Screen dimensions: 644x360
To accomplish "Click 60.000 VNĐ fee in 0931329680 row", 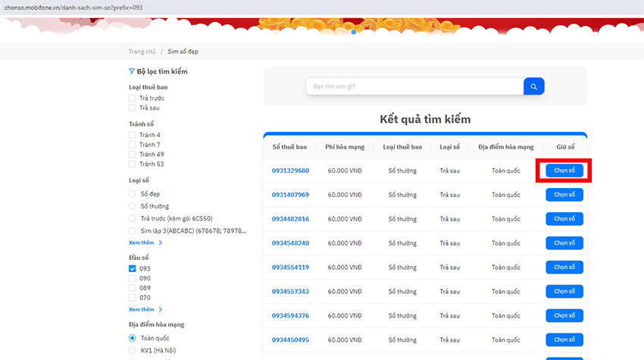I will [x=345, y=171].
